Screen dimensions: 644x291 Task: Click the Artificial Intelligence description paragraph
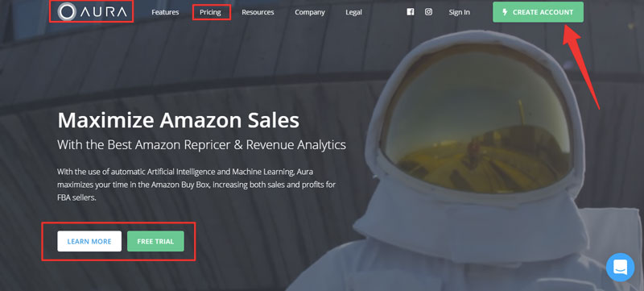[196, 185]
